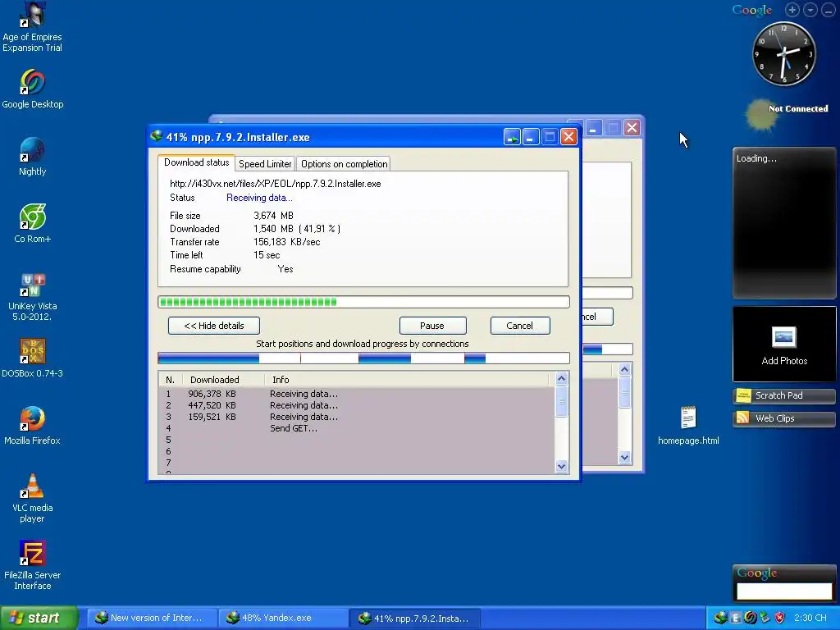
Task: Click the green download progress bar
Action: click(x=363, y=302)
